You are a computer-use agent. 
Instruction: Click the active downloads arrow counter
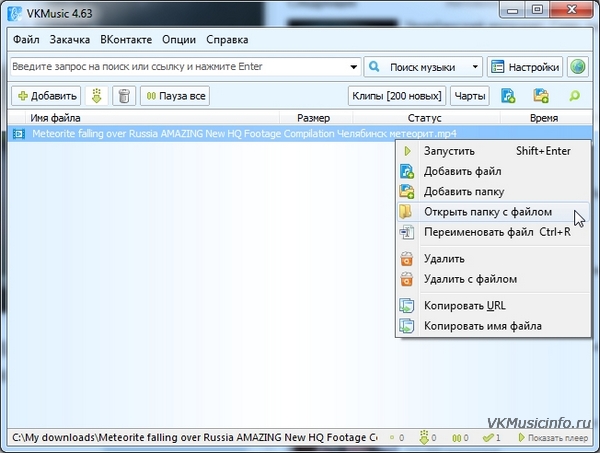(x=428, y=437)
